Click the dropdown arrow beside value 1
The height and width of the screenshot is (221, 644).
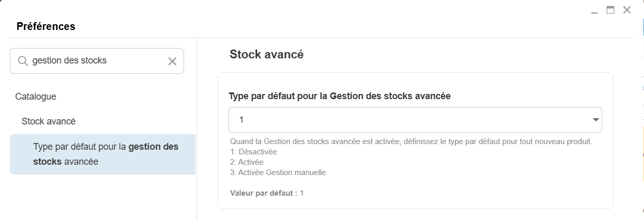click(x=596, y=120)
